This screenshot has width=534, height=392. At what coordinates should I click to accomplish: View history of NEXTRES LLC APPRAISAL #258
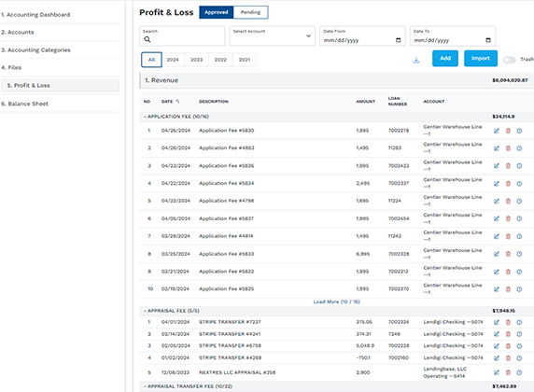[x=519, y=372]
